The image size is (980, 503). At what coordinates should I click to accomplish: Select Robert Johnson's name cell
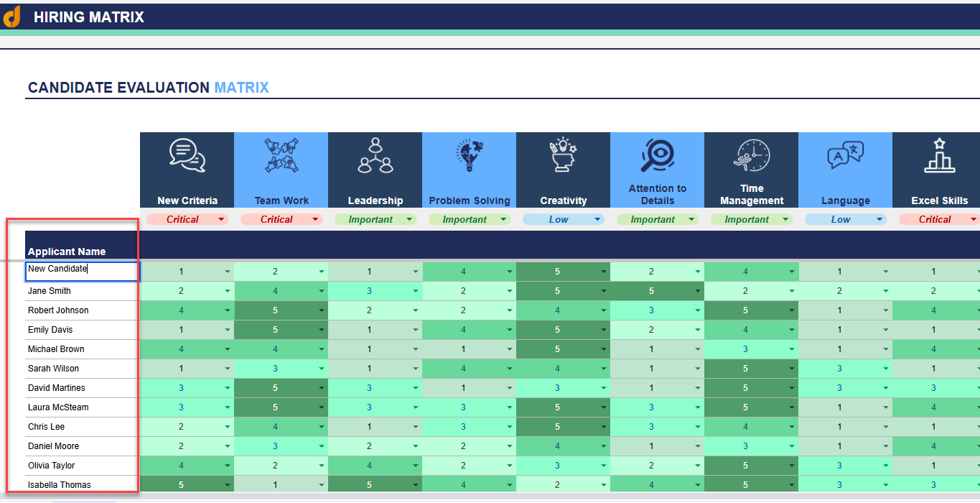[56, 310]
